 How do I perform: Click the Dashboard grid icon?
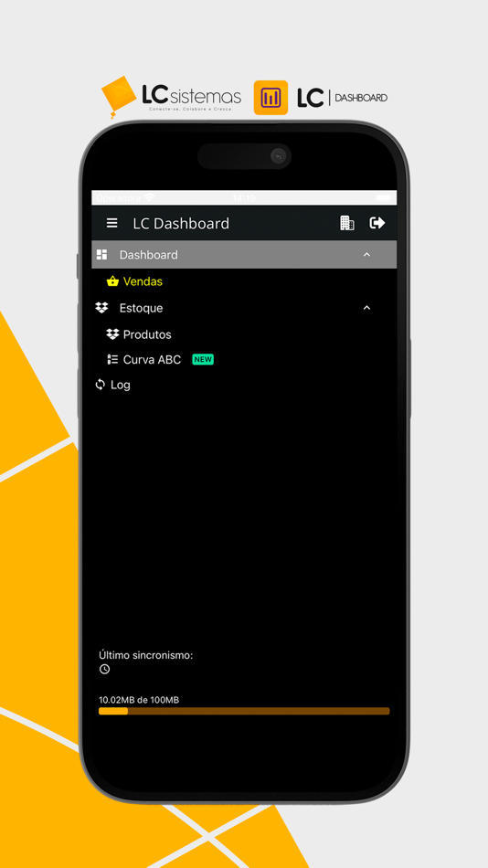click(x=101, y=255)
